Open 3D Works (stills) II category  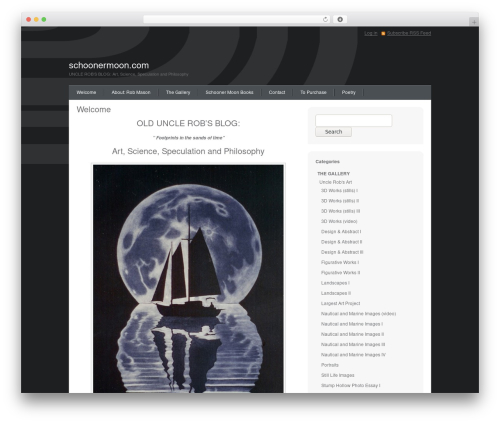[340, 201]
